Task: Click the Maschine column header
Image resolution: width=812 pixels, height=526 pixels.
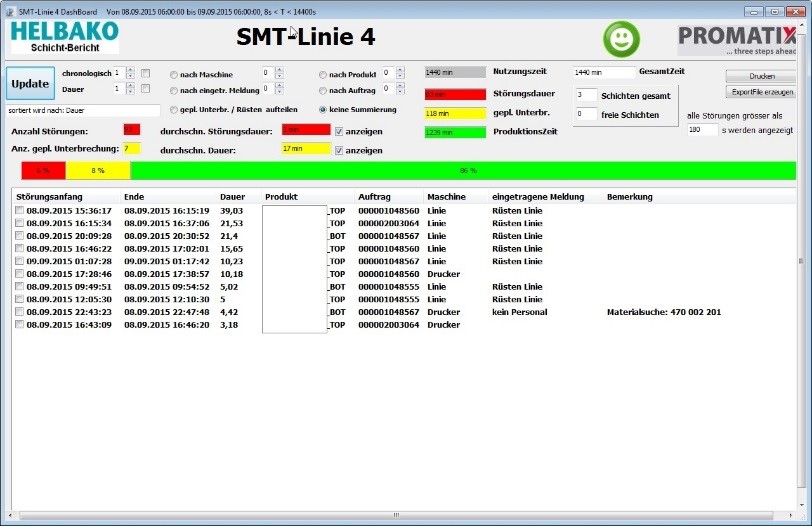Action: click(446, 197)
